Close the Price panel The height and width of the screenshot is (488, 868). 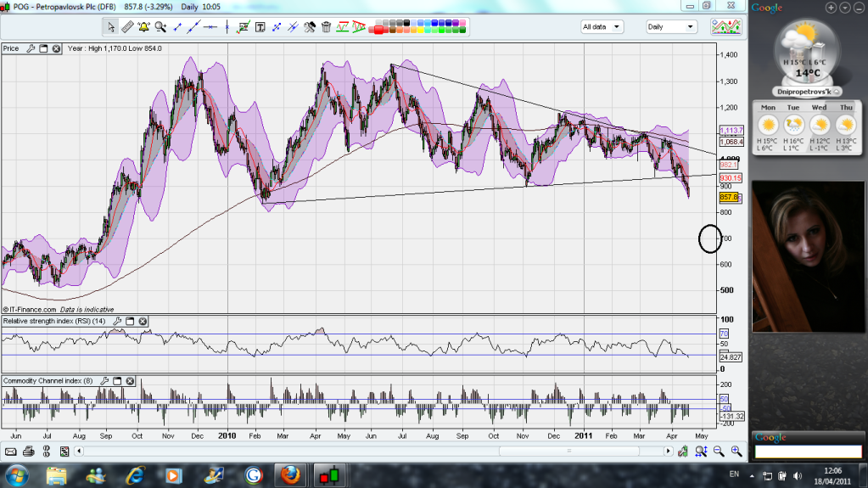[x=56, y=48]
